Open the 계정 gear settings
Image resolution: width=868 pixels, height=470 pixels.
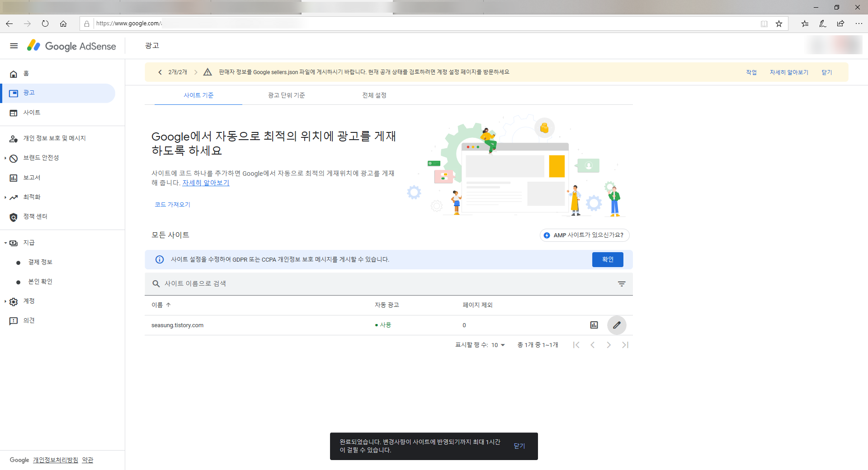pyautogui.click(x=14, y=302)
